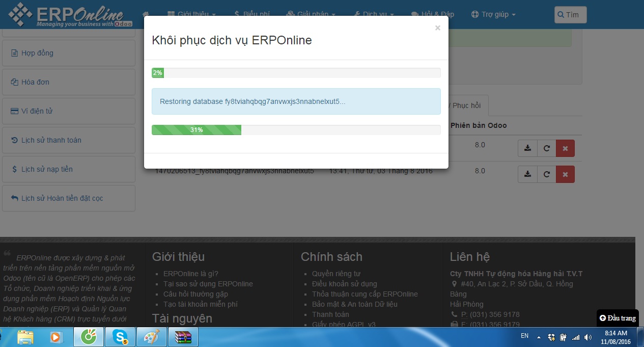Image resolution: width=644 pixels, height=347 pixels.
Task: Open Hợp đồng in the sidebar
Action: pyautogui.click(x=69, y=53)
